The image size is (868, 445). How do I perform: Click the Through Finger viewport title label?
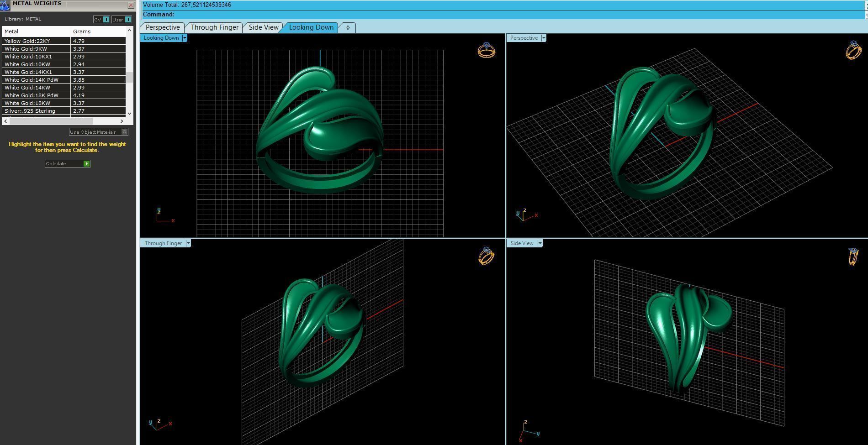[x=163, y=243]
